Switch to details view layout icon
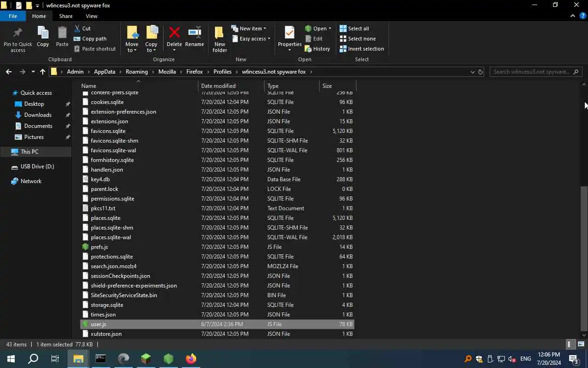The image size is (588, 368). (570, 344)
